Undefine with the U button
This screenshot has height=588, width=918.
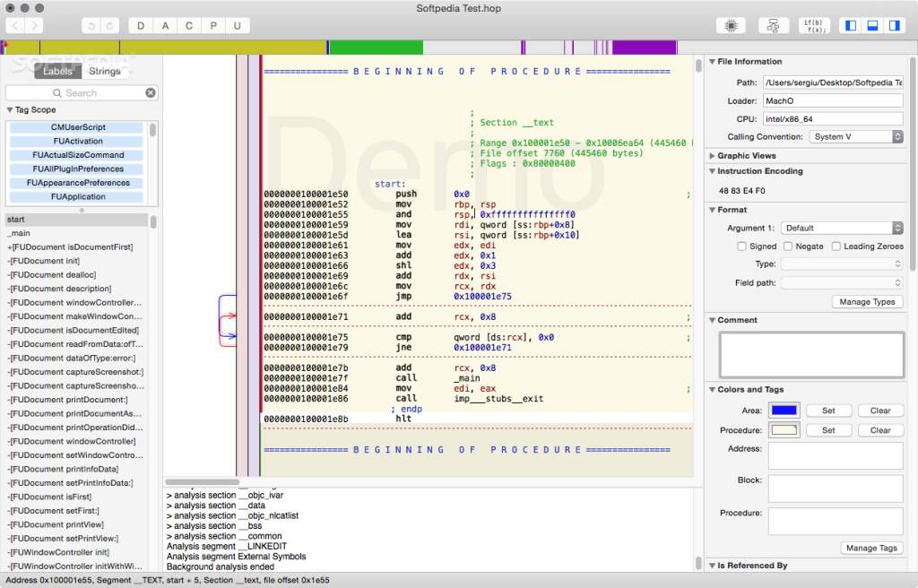[x=237, y=26]
